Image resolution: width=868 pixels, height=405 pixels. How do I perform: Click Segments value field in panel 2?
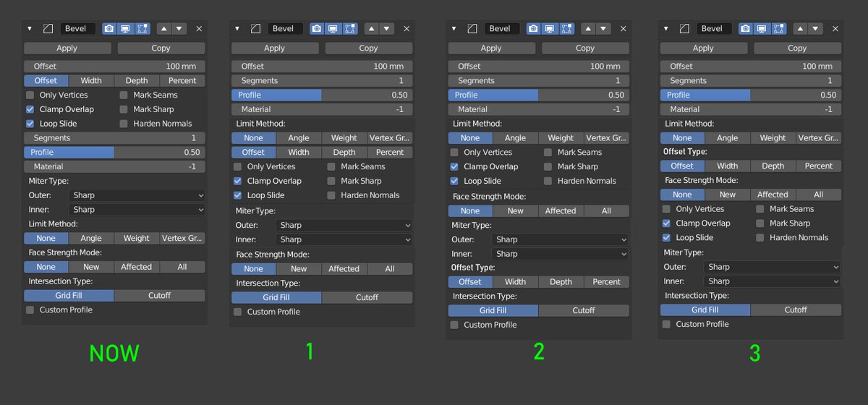[x=538, y=81]
